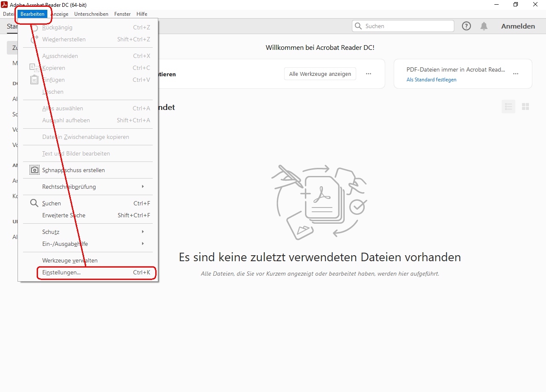Click the Anmelden button
This screenshot has height=392, width=546.
pyautogui.click(x=518, y=26)
